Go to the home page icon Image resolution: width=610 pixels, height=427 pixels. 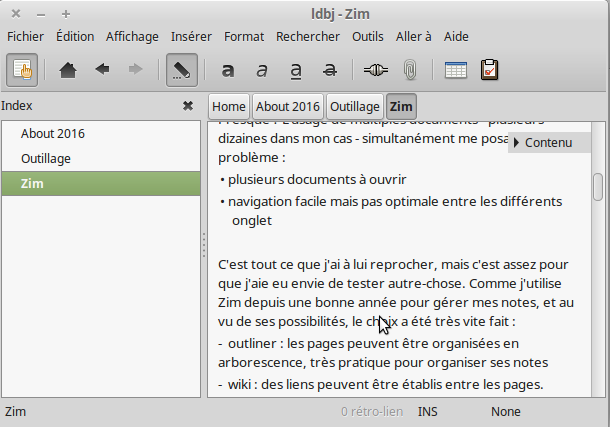[68, 70]
